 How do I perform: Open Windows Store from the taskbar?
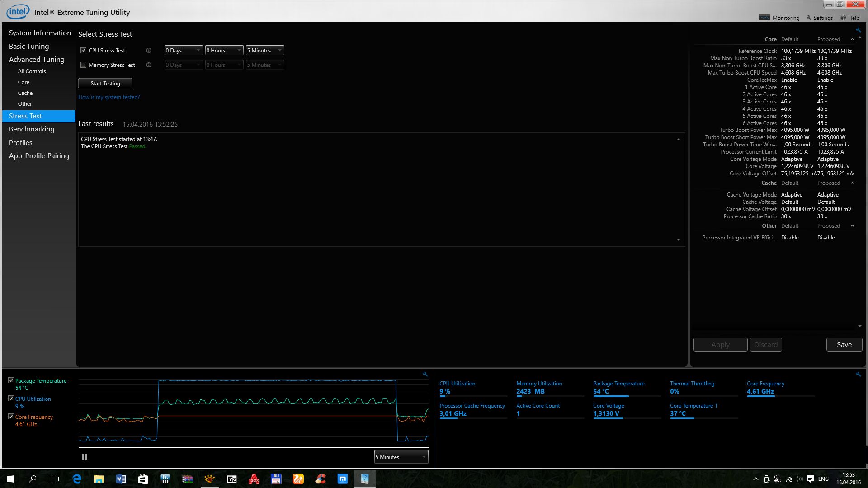143,479
